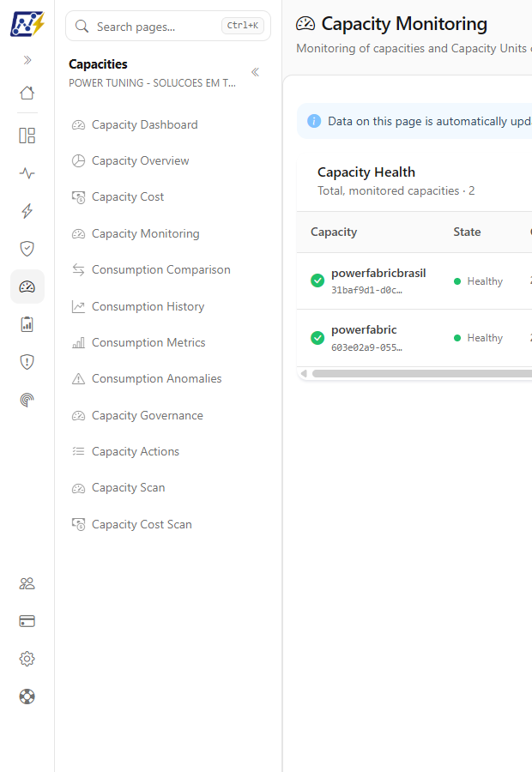This screenshot has height=772, width=532.
Task: Click the 31baf9d1-d0c… capacity ID
Action: tap(366, 291)
